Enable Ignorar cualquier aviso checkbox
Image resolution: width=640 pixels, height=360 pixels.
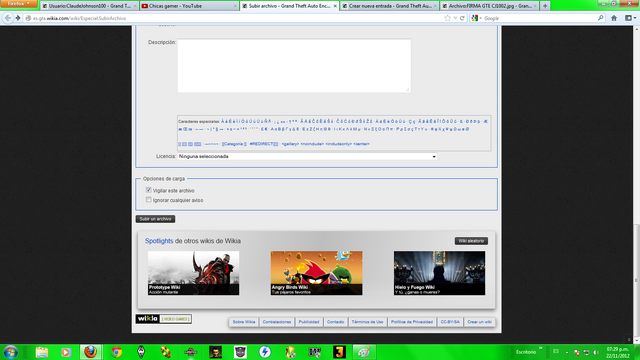tap(149, 200)
